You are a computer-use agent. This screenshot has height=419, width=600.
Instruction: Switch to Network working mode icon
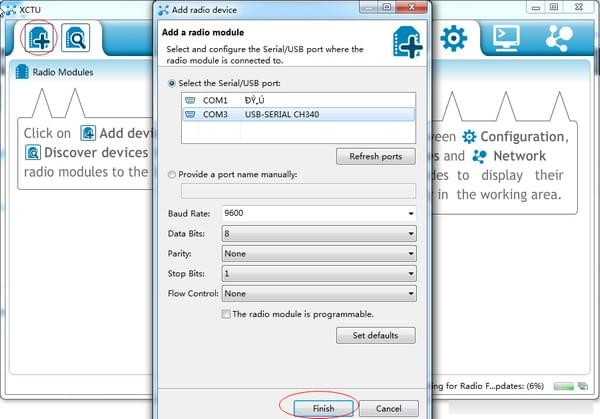coord(559,38)
